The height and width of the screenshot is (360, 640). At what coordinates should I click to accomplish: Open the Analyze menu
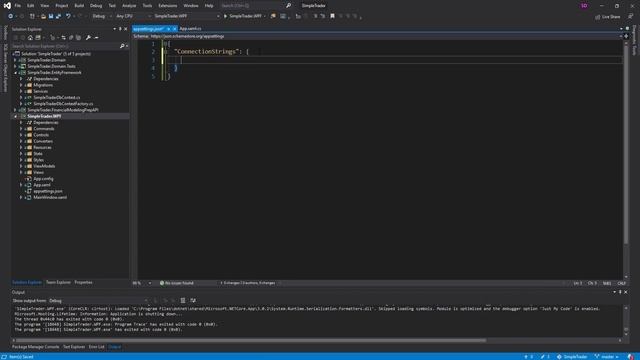point(129,6)
